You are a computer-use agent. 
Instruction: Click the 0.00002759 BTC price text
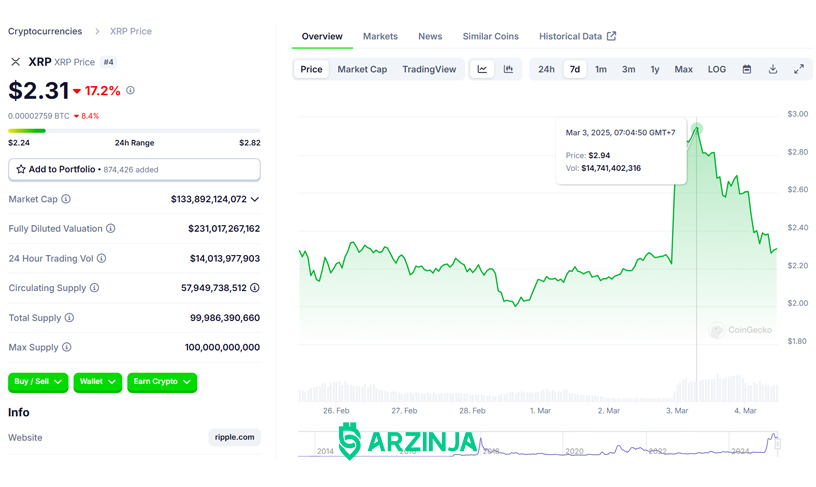(39, 116)
